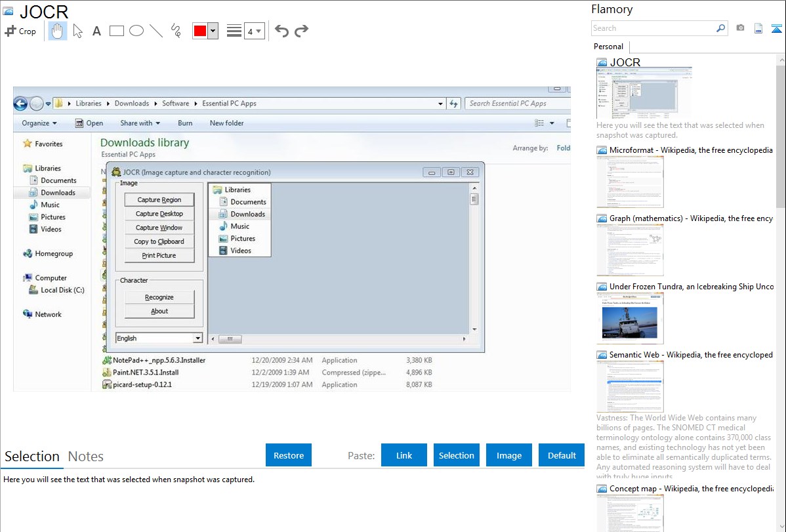Image resolution: width=786 pixels, height=532 pixels.
Task: Click the Paint.NET.3.5.1.Install file
Action: (x=141, y=372)
